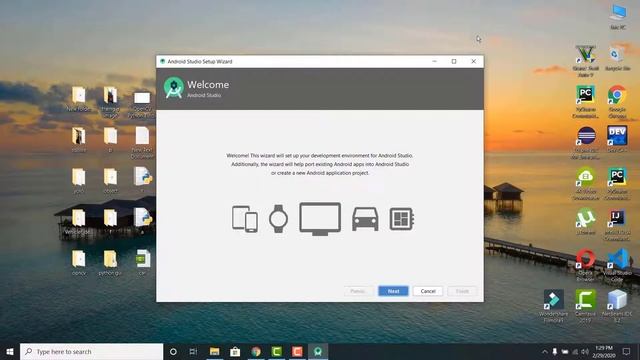Show hidden system tray icons
Image resolution: width=640 pixels, height=360 pixels.
click(544, 351)
